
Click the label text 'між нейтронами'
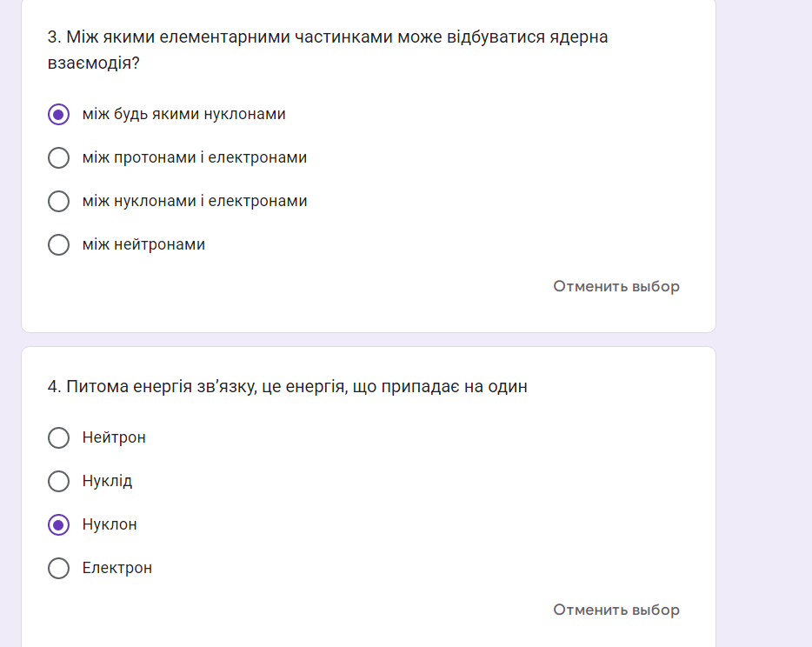click(x=143, y=244)
